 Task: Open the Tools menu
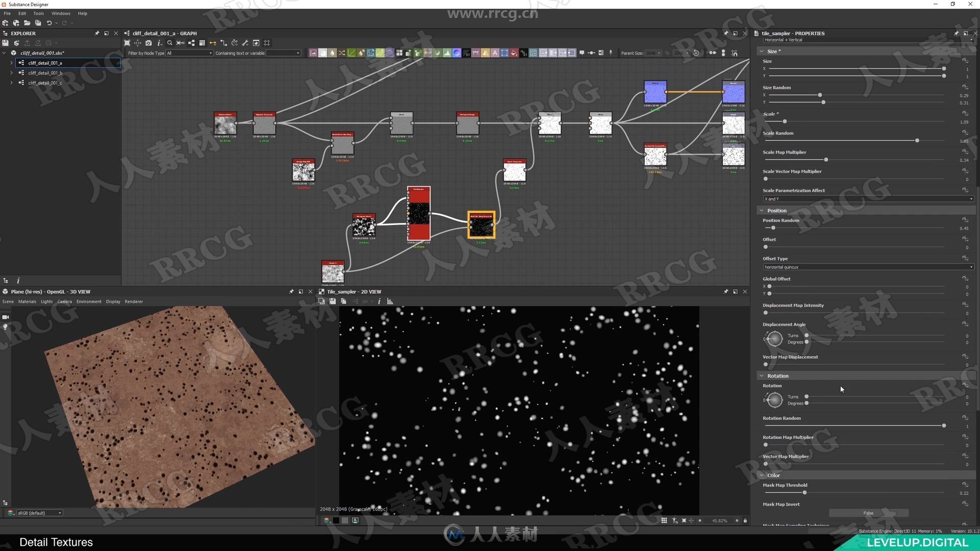pyautogui.click(x=39, y=13)
